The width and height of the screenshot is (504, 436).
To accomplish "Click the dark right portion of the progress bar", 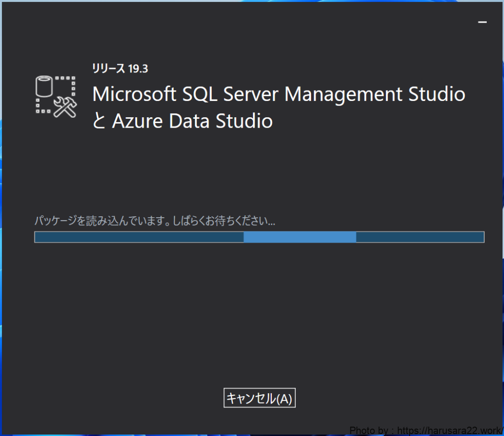I will 419,237.
